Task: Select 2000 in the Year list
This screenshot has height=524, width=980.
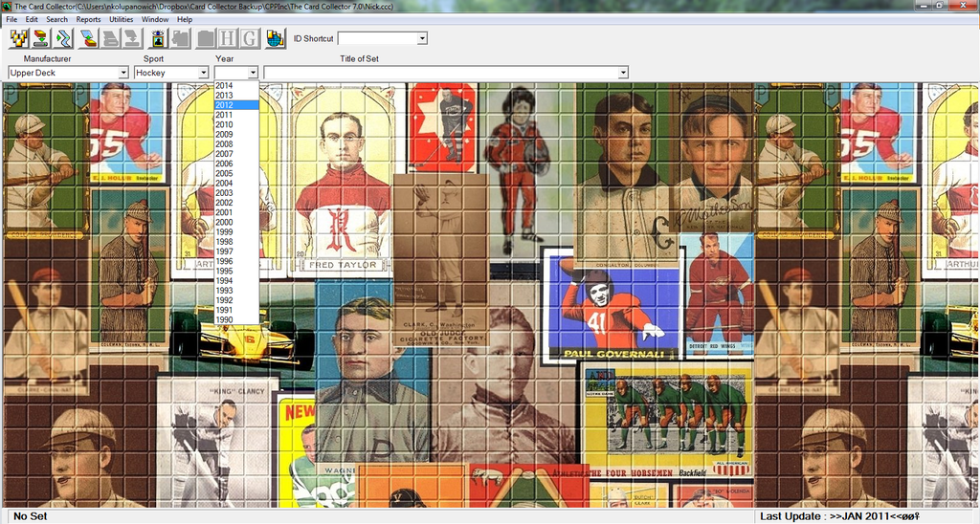Action: (236, 223)
